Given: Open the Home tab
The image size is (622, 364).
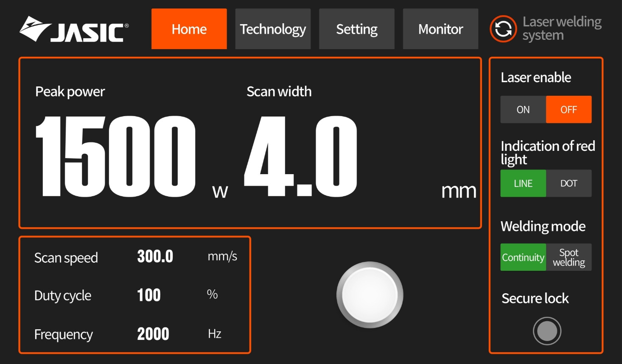Looking at the screenshot, I should [189, 29].
